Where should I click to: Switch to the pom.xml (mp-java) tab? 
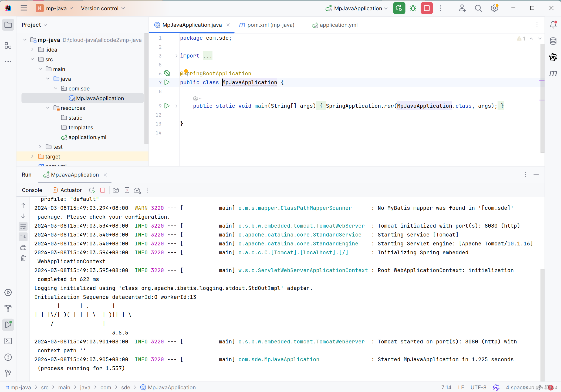pyautogui.click(x=270, y=25)
